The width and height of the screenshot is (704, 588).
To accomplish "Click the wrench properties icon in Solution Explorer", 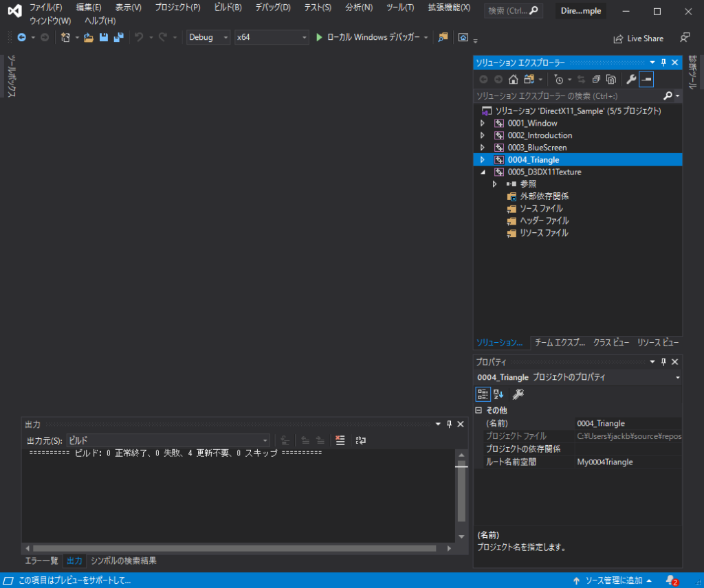I will [x=632, y=79].
